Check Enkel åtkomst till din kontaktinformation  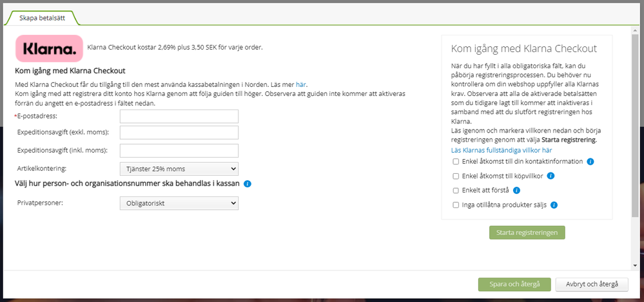(x=456, y=162)
